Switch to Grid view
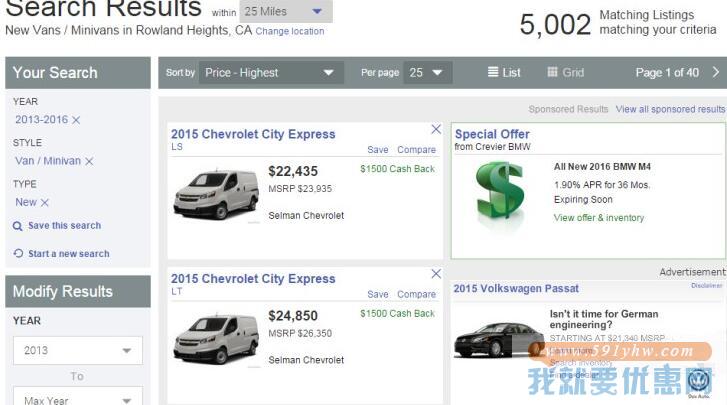 pos(565,72)
